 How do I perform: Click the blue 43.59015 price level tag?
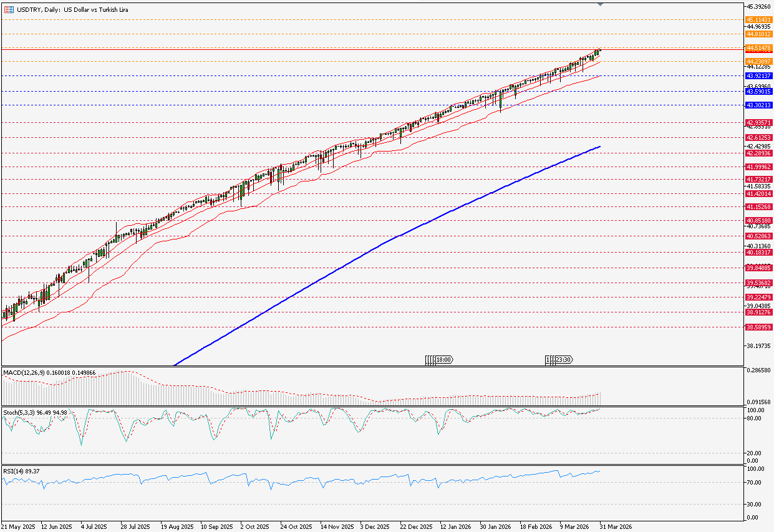coord(759,91)
